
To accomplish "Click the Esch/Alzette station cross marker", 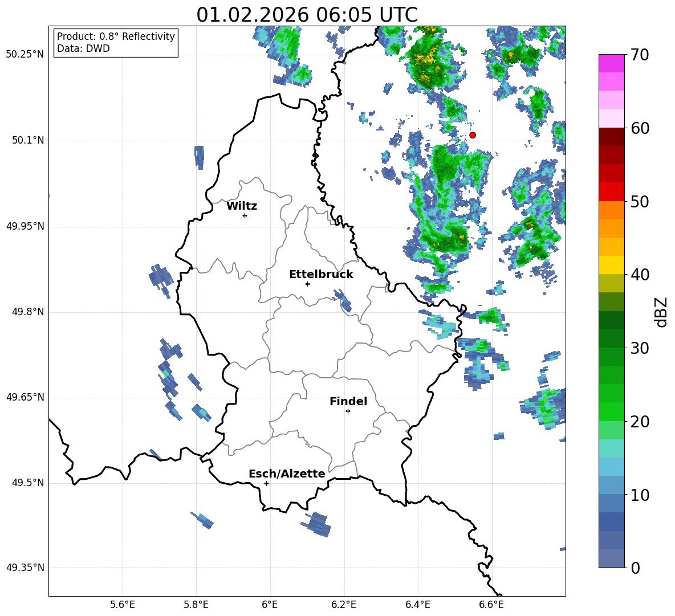I will [x=266, y=483].
